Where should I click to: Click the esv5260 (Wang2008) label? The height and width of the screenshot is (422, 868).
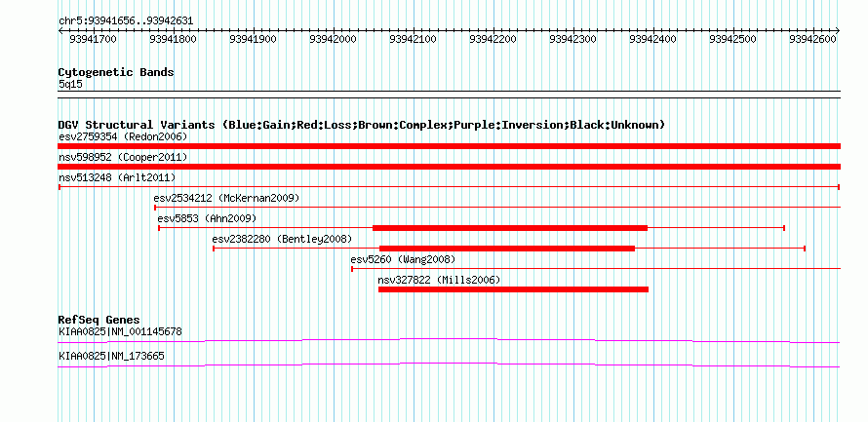tap(403, 259)
